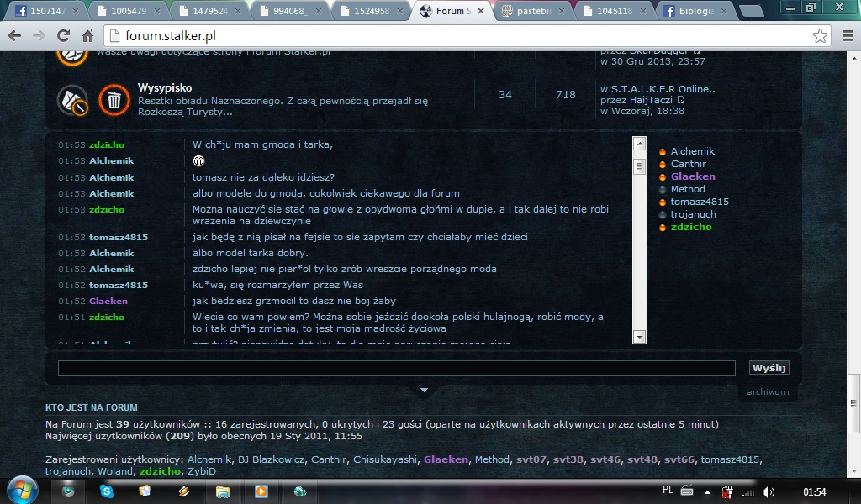Click the chat message input field

pos(397,368)
